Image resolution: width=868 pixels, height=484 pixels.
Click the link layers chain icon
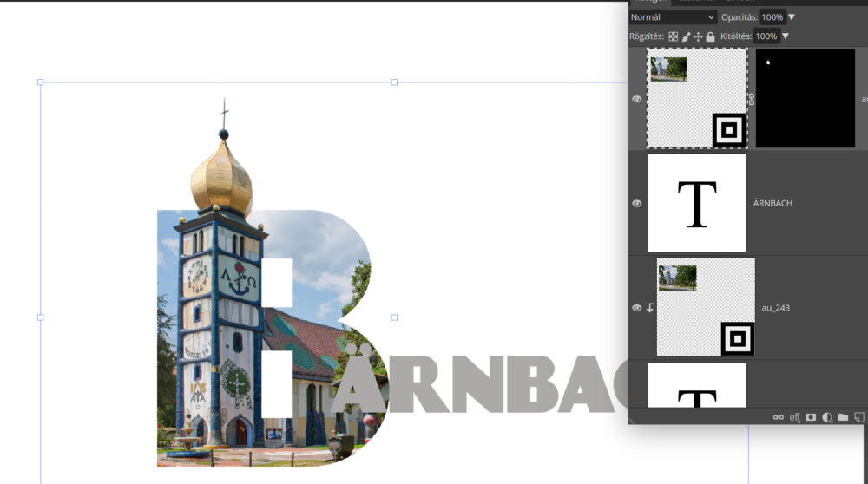point(779,417)
